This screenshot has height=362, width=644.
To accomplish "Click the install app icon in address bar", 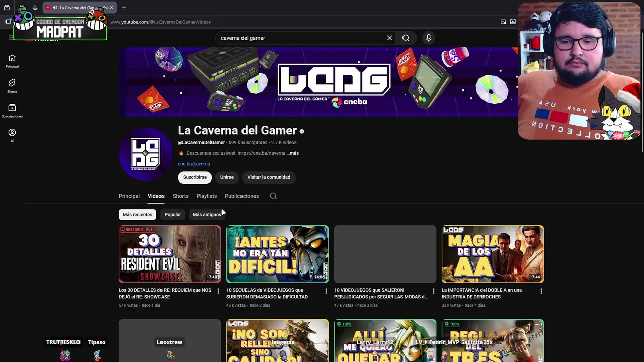I will coord(513,22).
